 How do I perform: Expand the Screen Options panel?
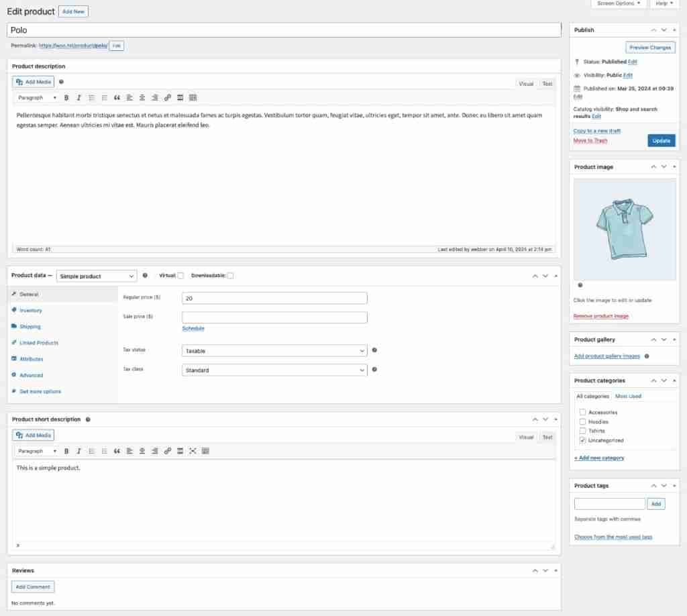[619, 4]
